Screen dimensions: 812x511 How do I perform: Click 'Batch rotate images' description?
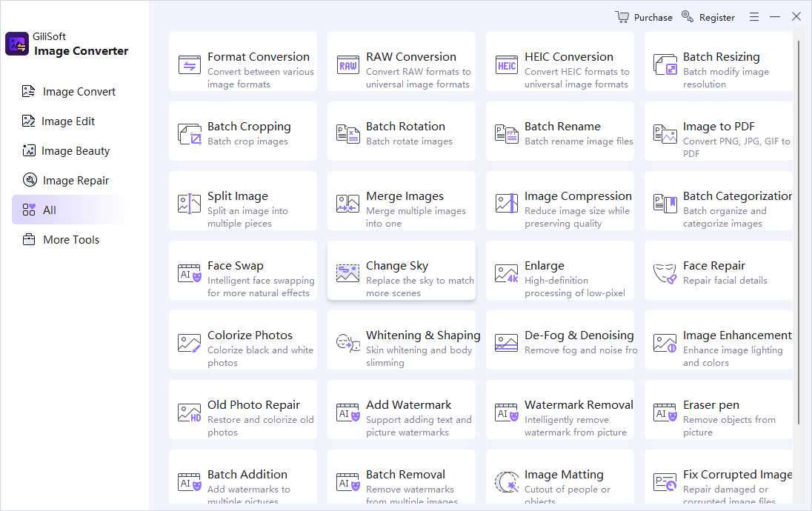tap(409, 141)
